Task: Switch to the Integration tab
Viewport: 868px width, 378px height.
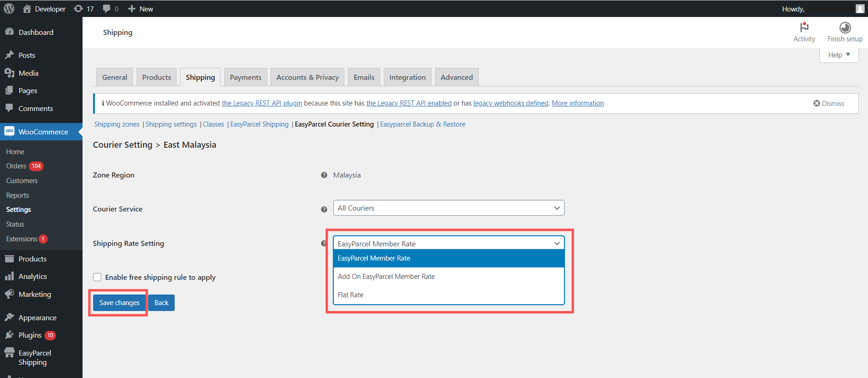Action: click(x=407, y=77)
